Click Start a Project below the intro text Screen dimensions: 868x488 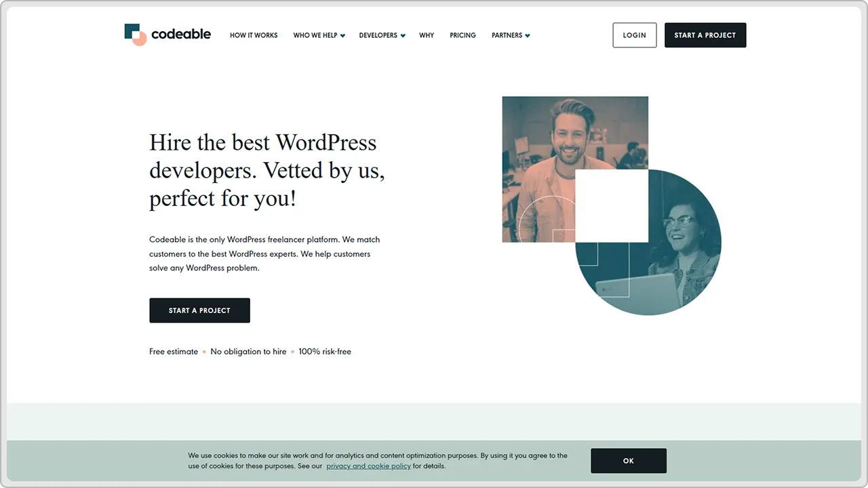coord(199,310)
